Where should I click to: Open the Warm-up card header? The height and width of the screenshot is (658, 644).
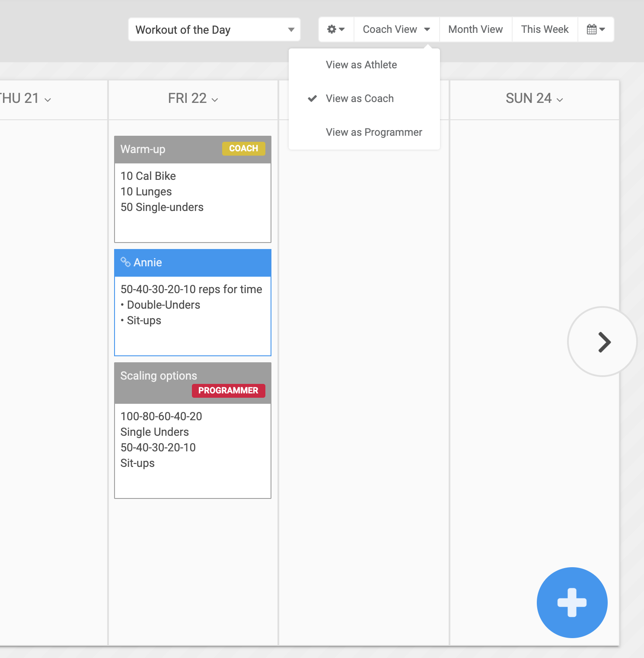(193, 150)
